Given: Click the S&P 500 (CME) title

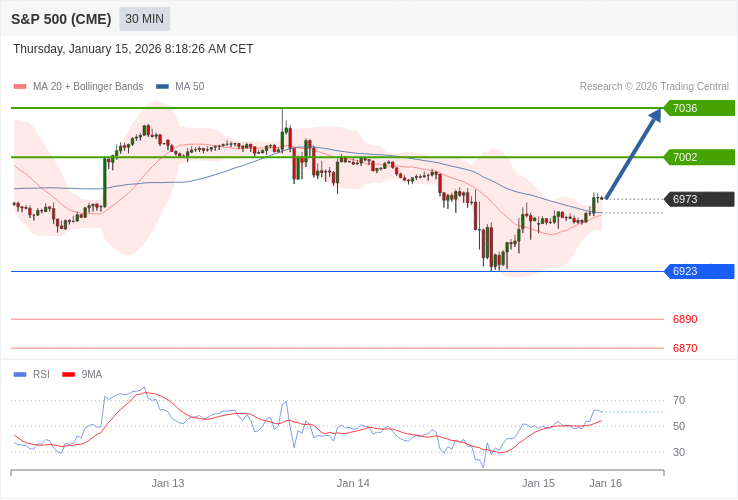Looking at the screenshot, I should (61, 19).
